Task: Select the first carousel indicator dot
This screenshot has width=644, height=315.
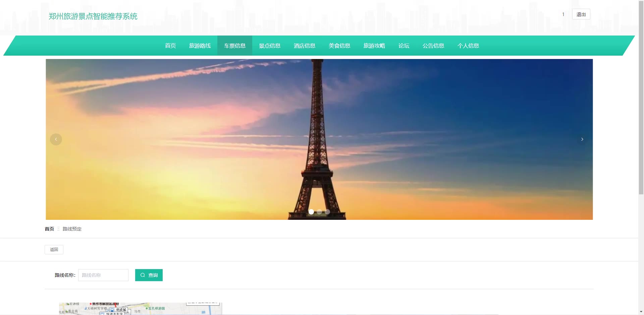Action: click(311, 212)
